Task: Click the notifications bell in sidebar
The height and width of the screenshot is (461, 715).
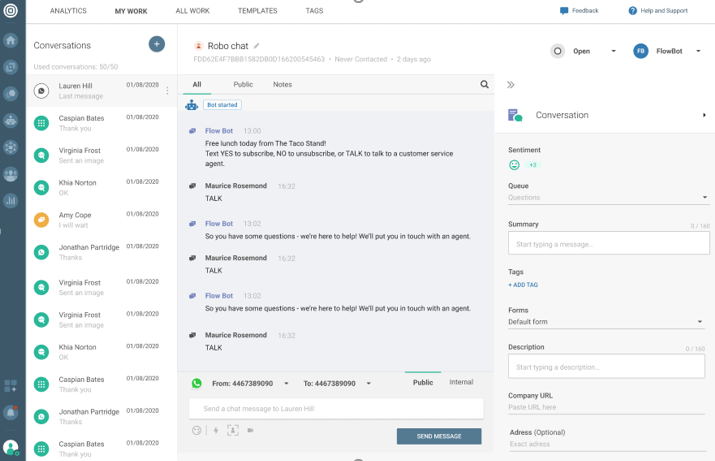Action: point(11,412)
